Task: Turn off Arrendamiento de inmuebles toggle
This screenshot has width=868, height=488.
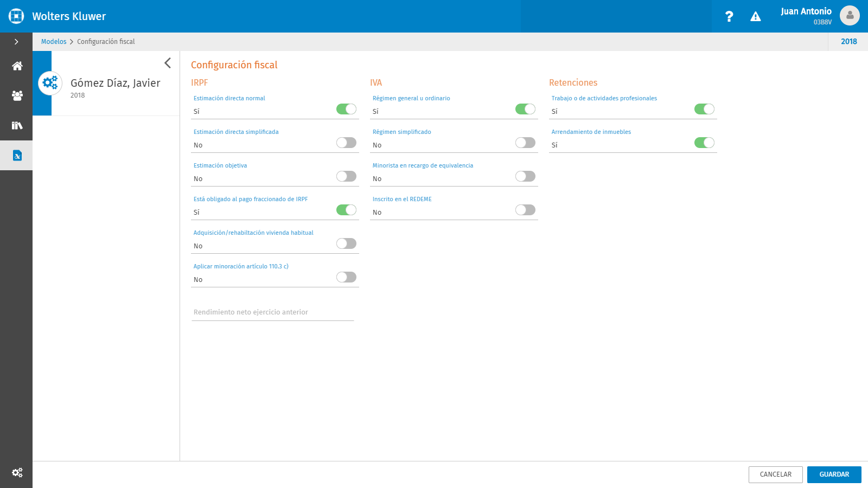Action: click(x=704, y=143)
